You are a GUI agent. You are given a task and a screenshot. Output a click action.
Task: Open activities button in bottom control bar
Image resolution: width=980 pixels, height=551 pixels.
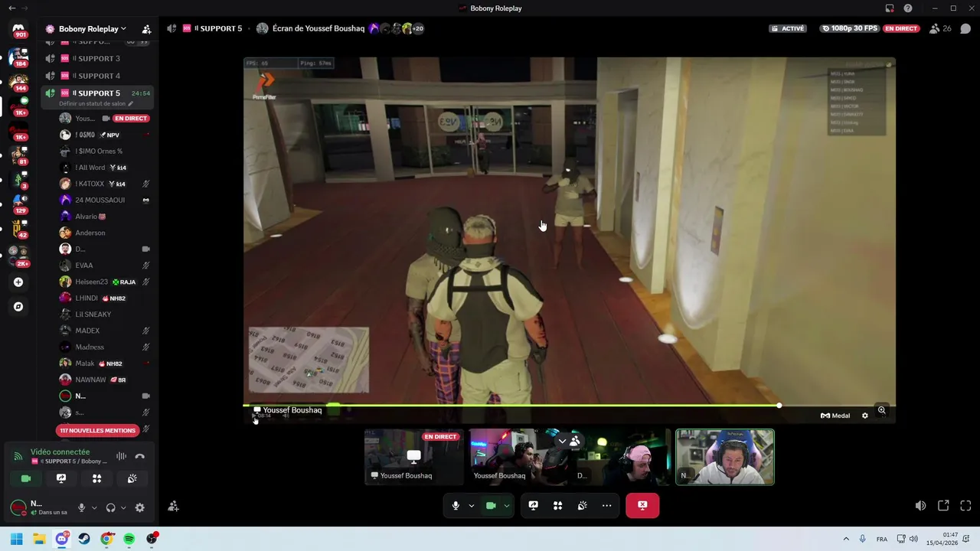[x=557, y=505]
